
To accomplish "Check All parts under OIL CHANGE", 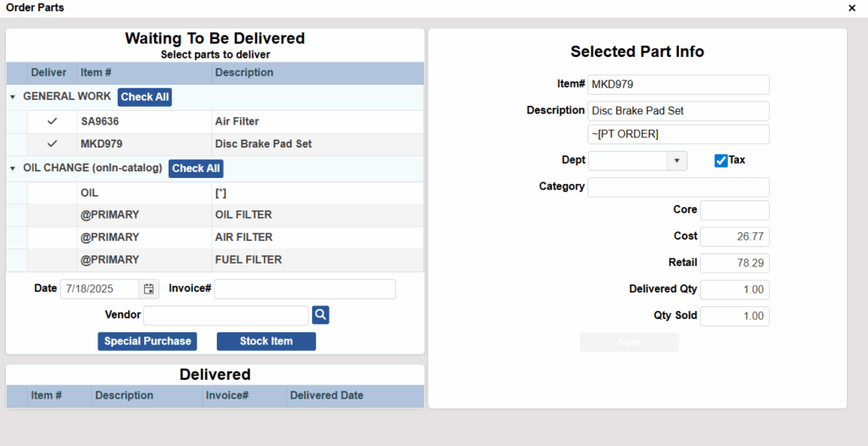I will pos(196,169).
